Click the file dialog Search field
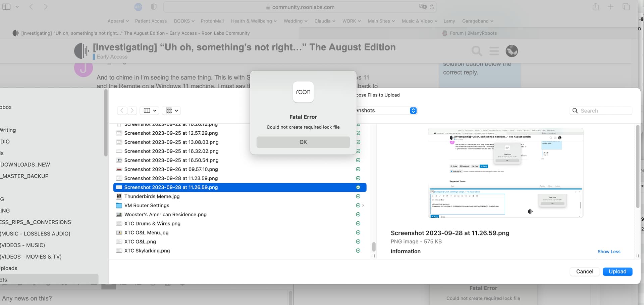This screenshot has height=305, width=644. (601, 111)
